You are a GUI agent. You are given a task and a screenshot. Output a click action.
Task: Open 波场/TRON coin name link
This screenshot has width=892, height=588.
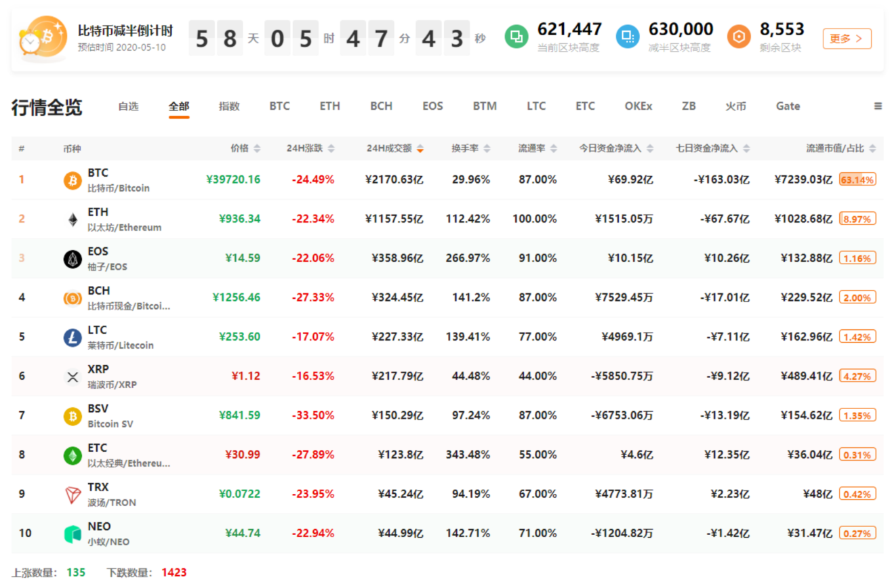pyautogui.click(x=112, y=503)
